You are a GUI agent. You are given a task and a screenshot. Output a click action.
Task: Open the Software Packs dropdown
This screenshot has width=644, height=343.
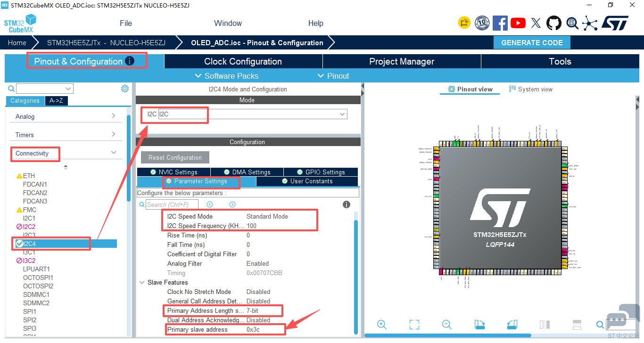point(226,76)
